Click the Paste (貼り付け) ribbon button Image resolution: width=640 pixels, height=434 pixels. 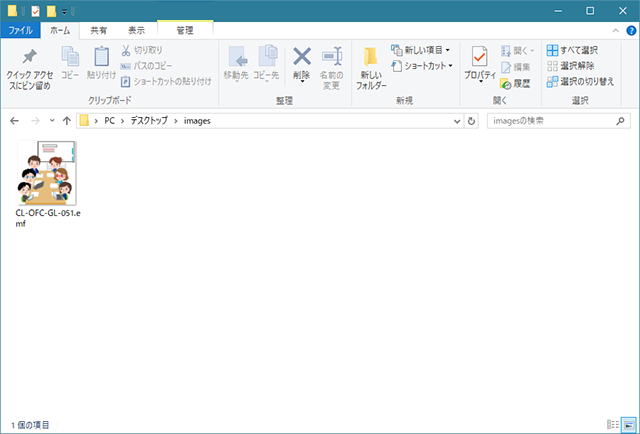[101, 62]
